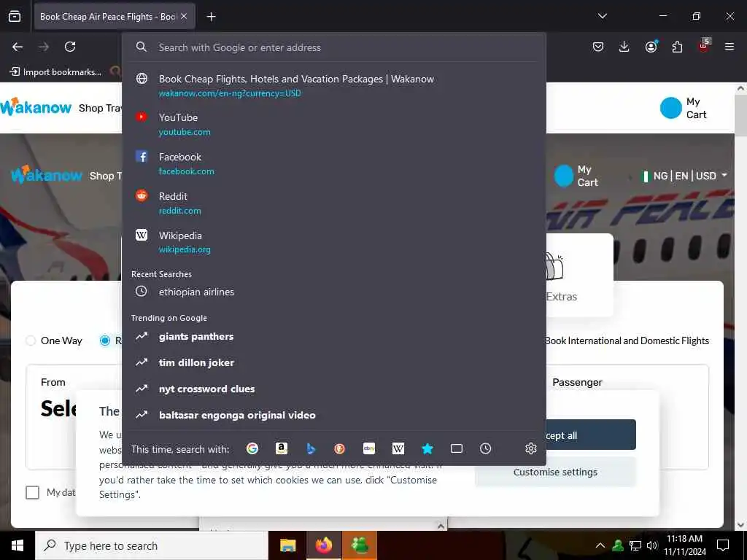Choose the Reddit suggestion
This screenshot has width=747, height=560.
tap(334, 203)
